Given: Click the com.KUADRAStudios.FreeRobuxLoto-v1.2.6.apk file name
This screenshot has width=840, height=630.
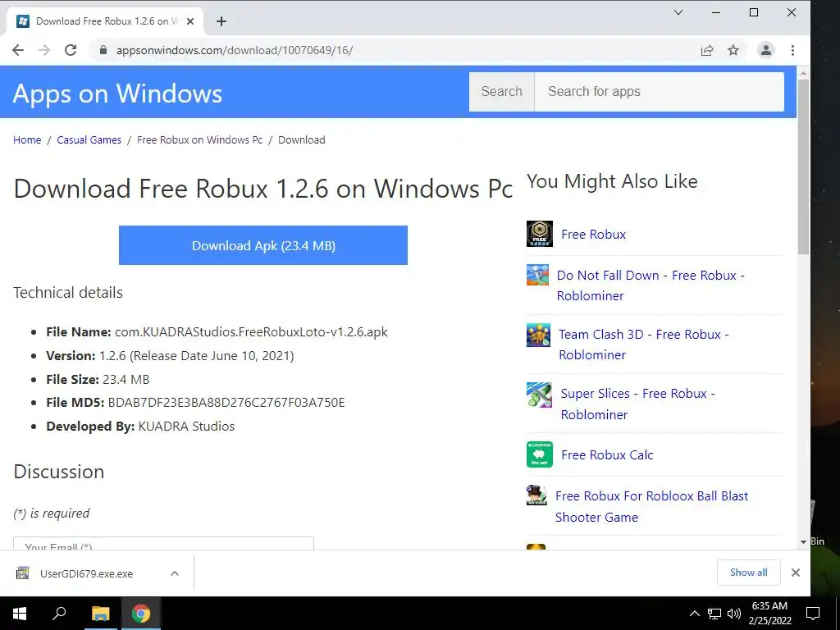Looking at the screenshot, I should 251,331.
